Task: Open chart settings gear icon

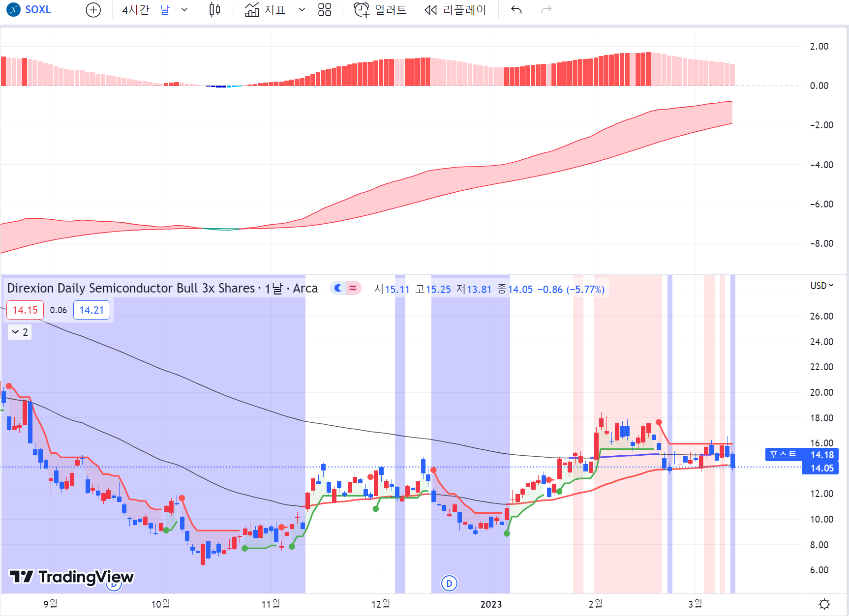Action: pyautogui.click(x=824, y=604)
